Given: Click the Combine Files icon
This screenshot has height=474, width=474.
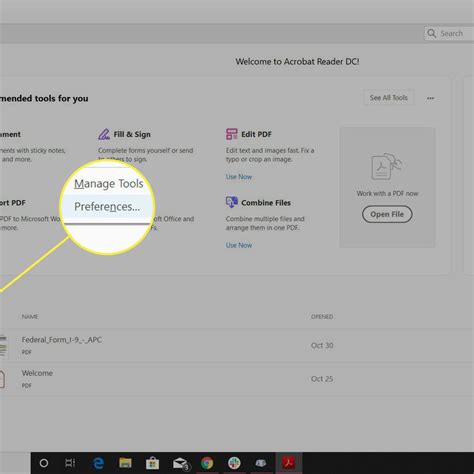Looking at the screenshot, I should click(232, 202).
